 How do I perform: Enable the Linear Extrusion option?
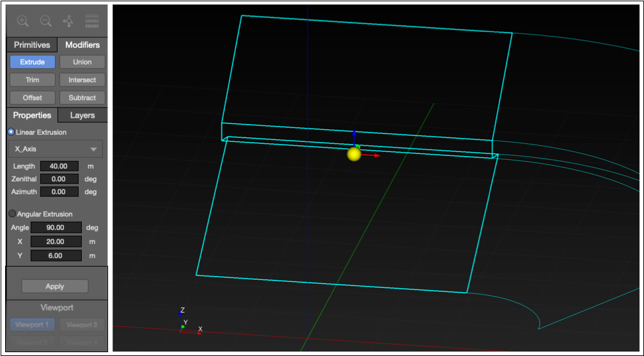tap(11, 132)
